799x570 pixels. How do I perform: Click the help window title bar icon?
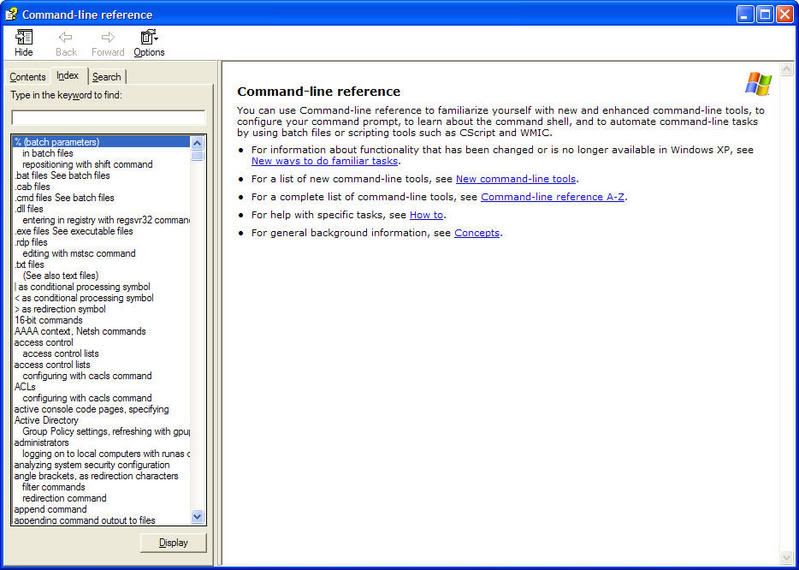[11, 14]
